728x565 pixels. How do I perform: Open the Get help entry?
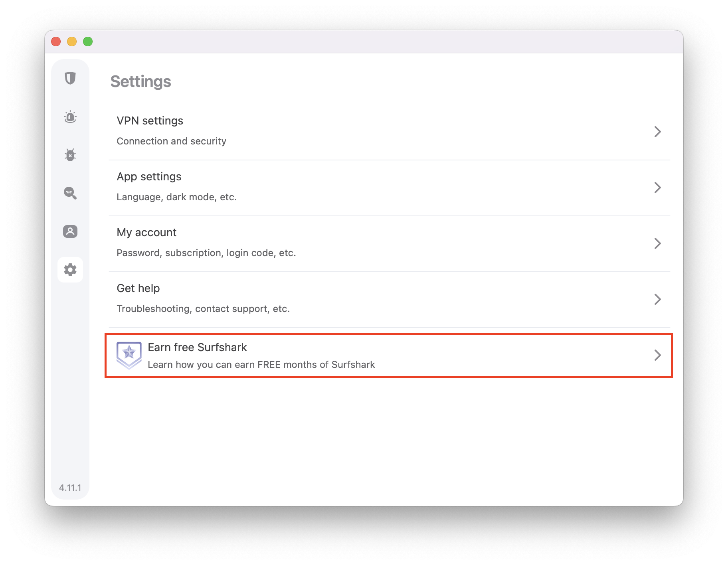[x=389, y=300]
